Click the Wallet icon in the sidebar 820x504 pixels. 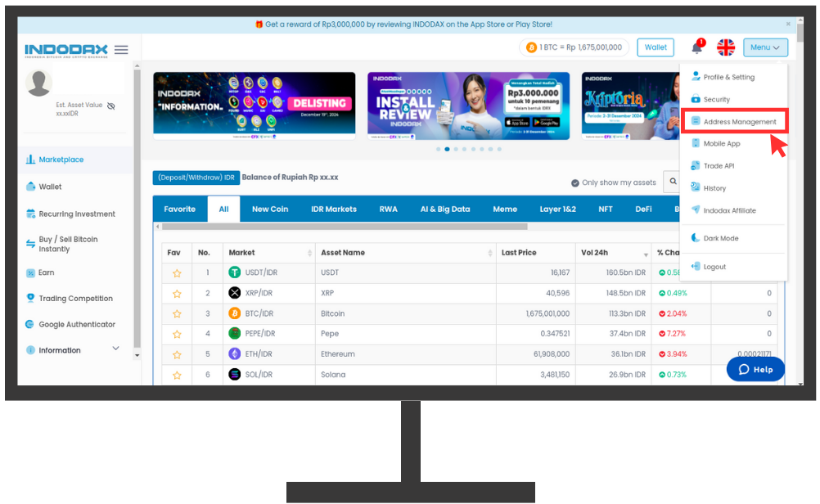[x=31, y=187]
